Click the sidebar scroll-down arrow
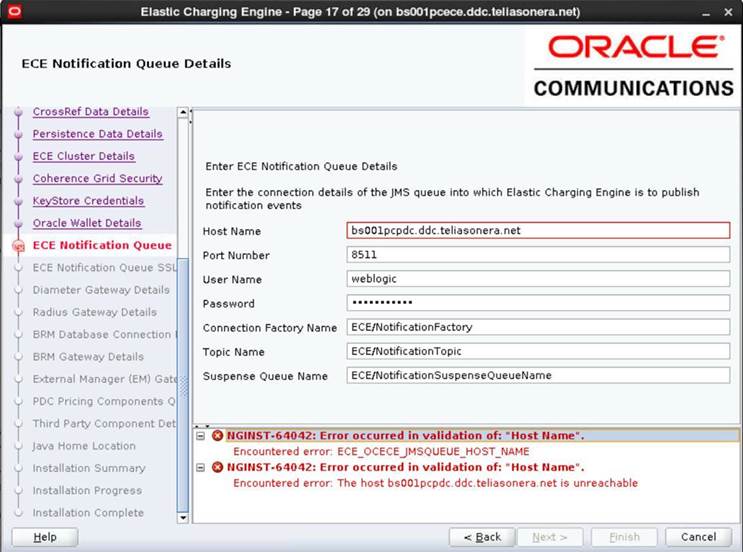The width and height of the screenshot is (743, 552). click(x=183, y=517)
